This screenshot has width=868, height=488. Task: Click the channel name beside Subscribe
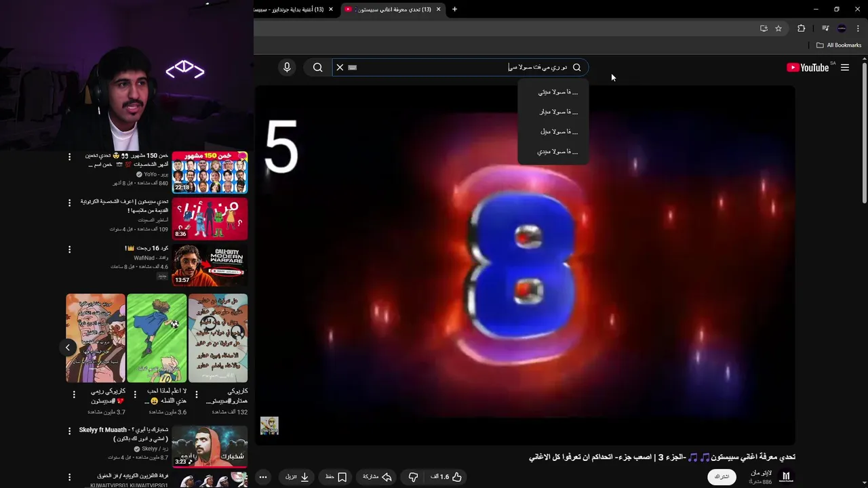click(x=761, y=473)
